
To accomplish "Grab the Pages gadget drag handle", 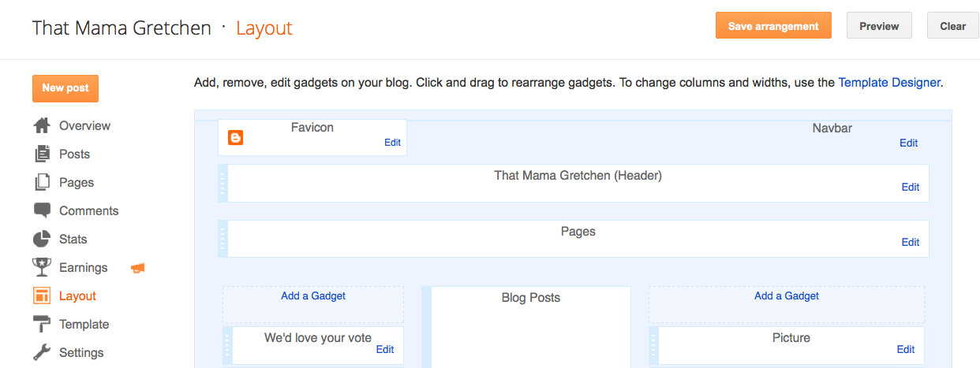I will click(x=223, y=239).
